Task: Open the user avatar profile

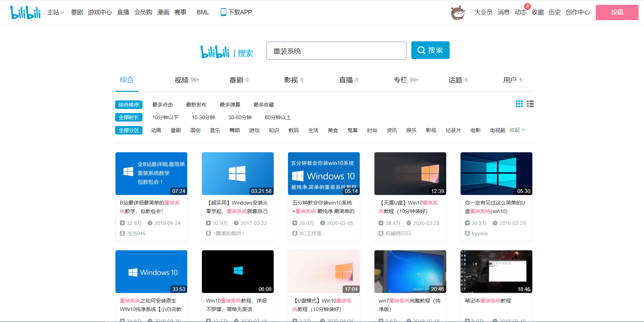Action: point(458,13)
